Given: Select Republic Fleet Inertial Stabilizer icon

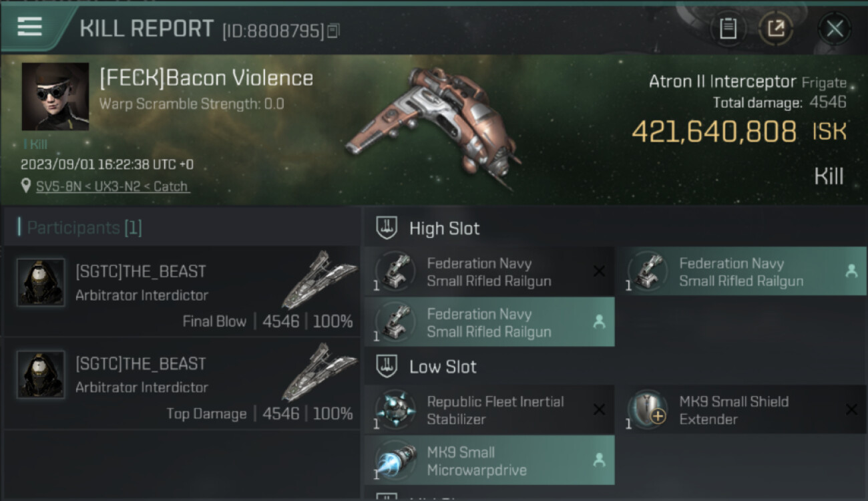Looking at the screenshot, I should (x=395, y=409).
